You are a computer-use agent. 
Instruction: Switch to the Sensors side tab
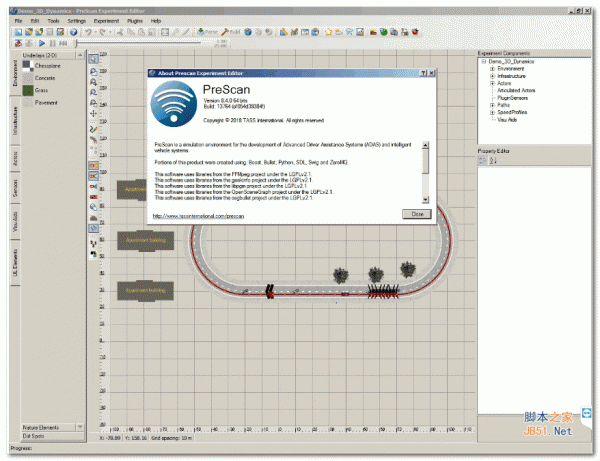click(15, 188)
